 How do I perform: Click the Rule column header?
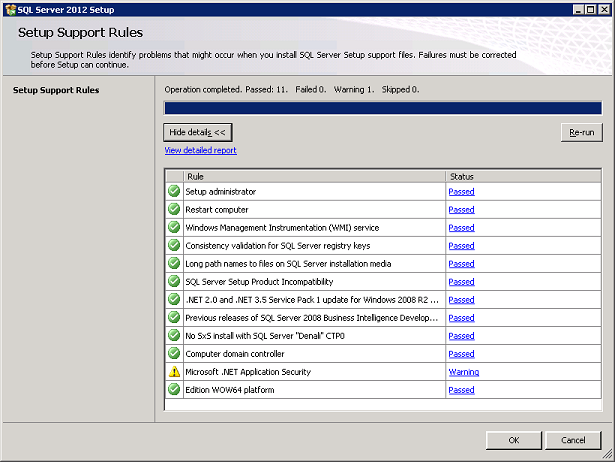(x=315, y=176)
